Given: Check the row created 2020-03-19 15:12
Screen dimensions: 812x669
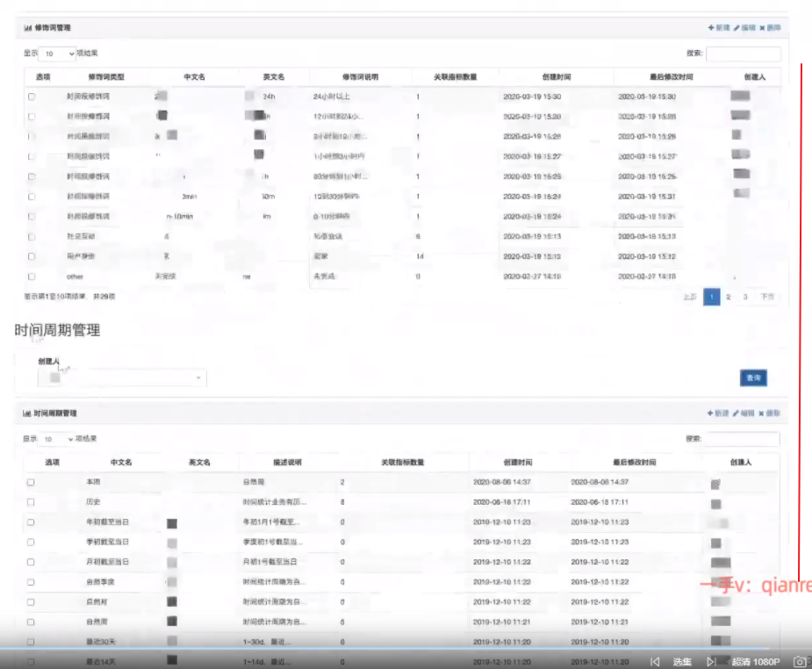Looking at the screenshot, I should (32, 256).
